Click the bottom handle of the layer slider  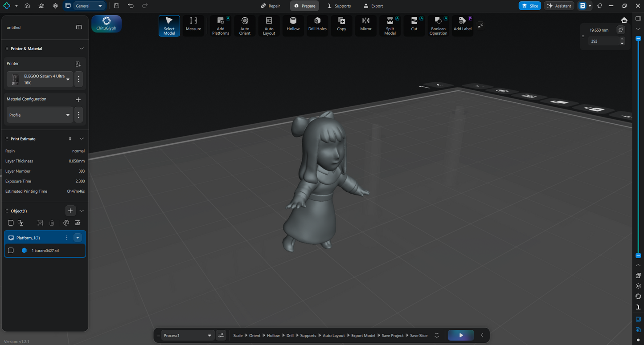638,256
